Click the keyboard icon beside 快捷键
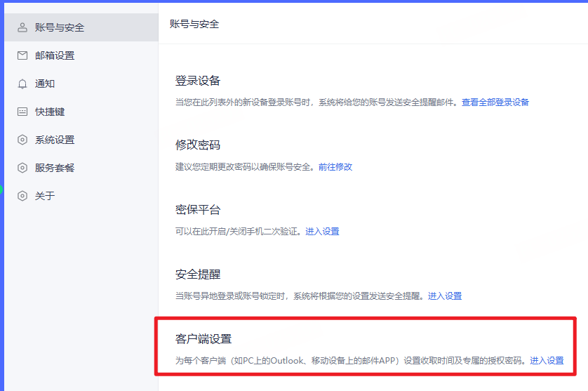588x391 pixels. 22,112
